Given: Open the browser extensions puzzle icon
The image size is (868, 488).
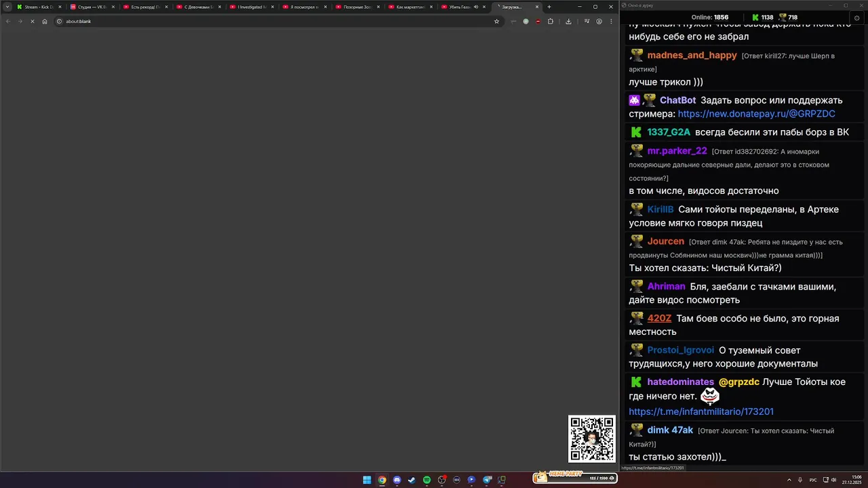Looking at the screenshot, I should [x=550, y=21].
